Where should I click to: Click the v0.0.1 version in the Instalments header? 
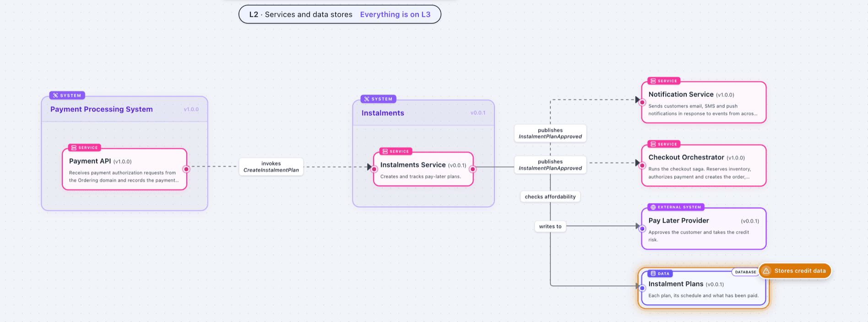pyautogui.click(x=478, y=113)
